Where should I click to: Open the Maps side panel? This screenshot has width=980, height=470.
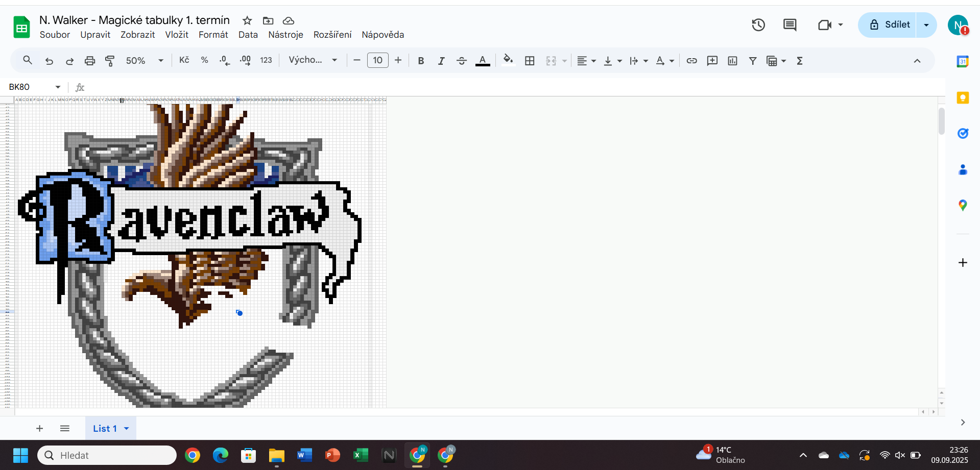pyautogui.click(x=963, y=205)
